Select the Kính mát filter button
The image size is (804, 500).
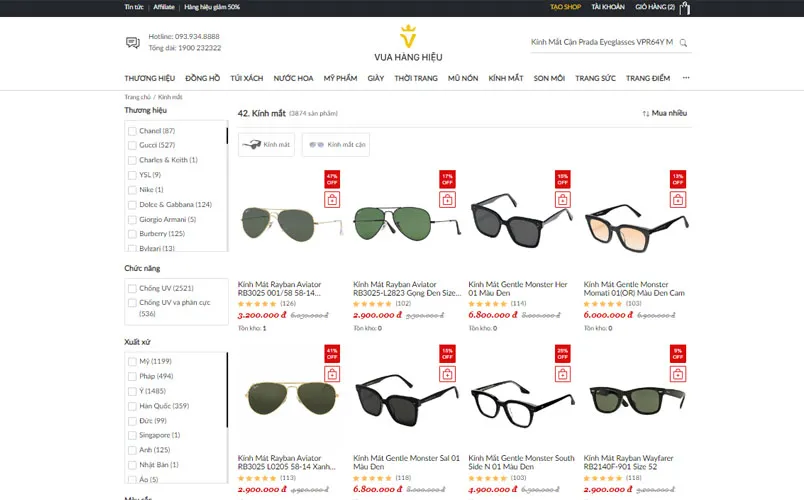pos(266,145)
